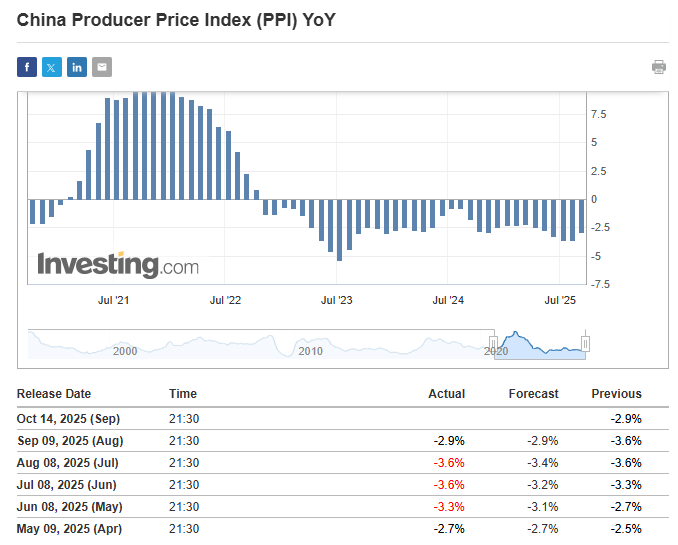This screenshot has width=678, height=545.
Task: Share page on X (Twitter)
Action: pos(52,67)
